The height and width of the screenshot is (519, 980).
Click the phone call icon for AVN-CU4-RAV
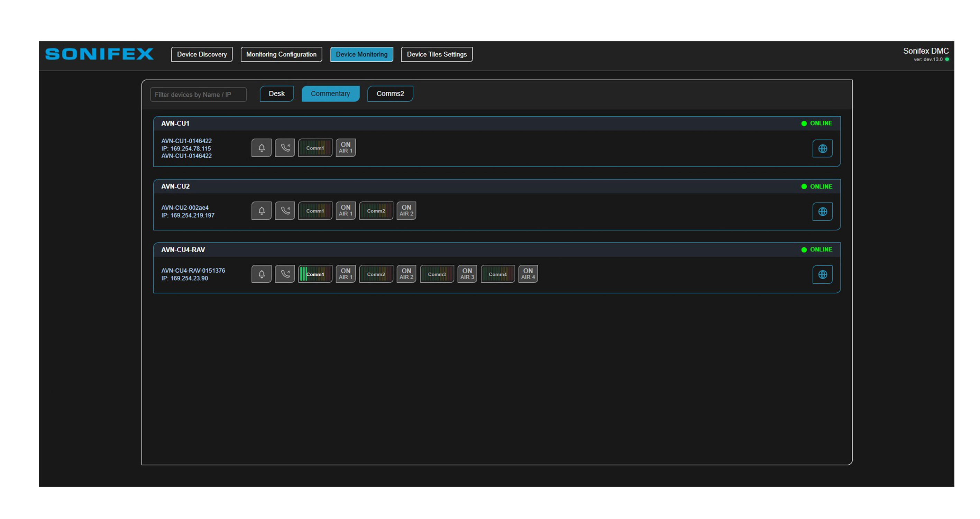click(x=285, y=274)
